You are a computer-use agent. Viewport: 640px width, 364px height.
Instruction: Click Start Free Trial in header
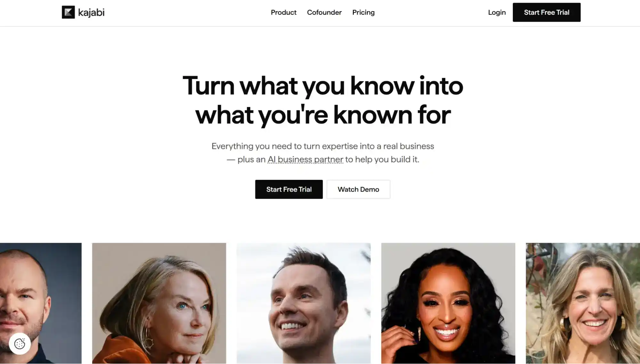(547, 12)
